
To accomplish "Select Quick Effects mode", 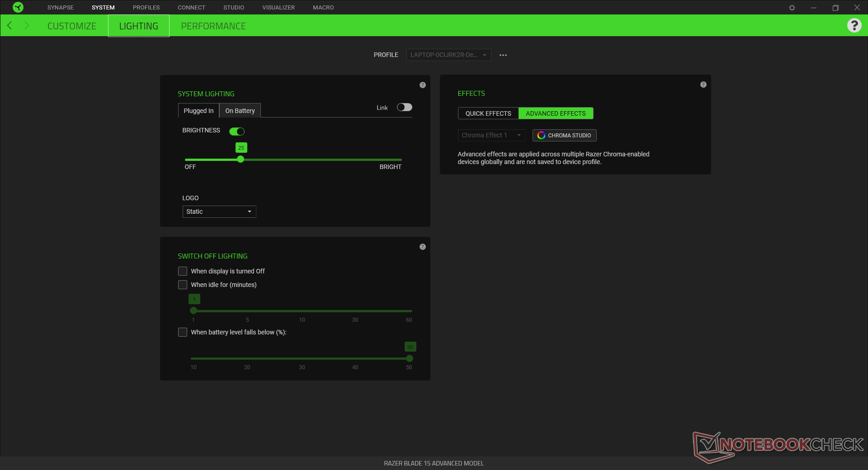I will [488, 113].
